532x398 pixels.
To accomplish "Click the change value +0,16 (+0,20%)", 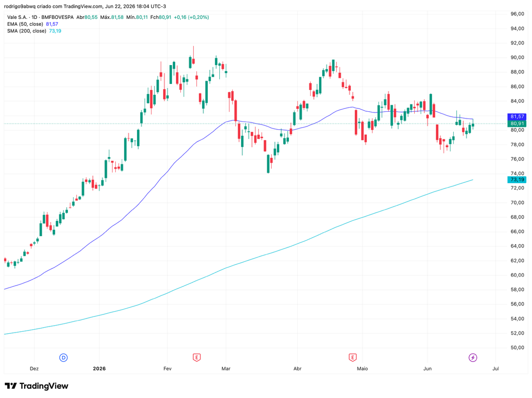I will point(191,17).
